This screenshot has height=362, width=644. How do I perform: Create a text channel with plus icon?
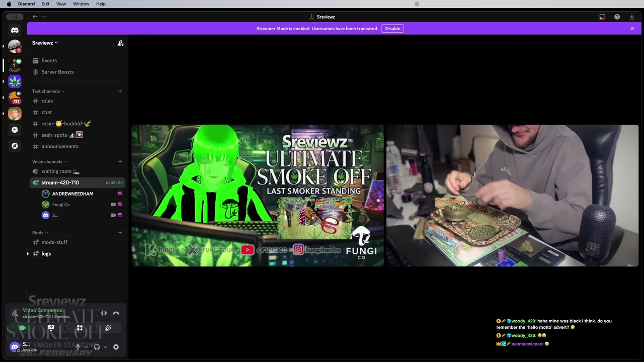tap(120, 91)
